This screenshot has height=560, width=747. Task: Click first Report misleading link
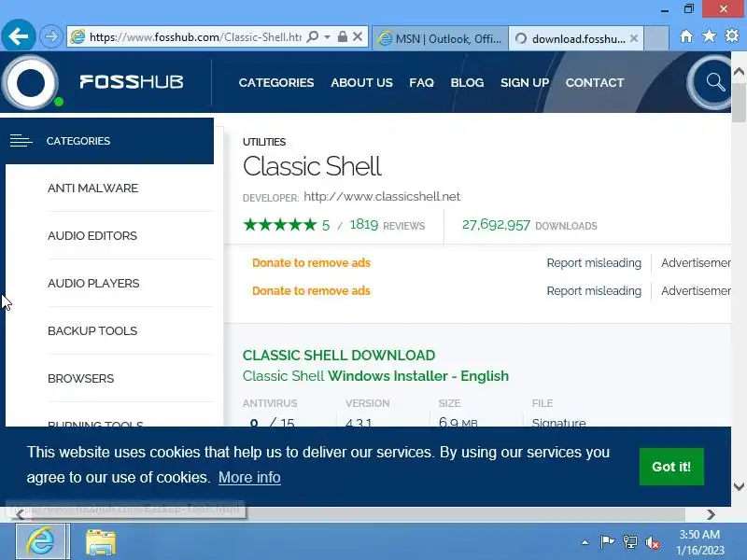[x=594, y=263]
